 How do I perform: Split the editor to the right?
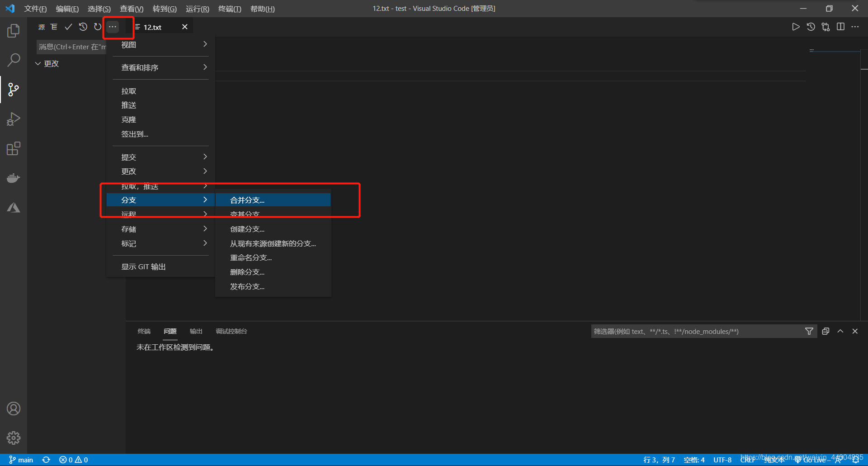tap(840, 27)
